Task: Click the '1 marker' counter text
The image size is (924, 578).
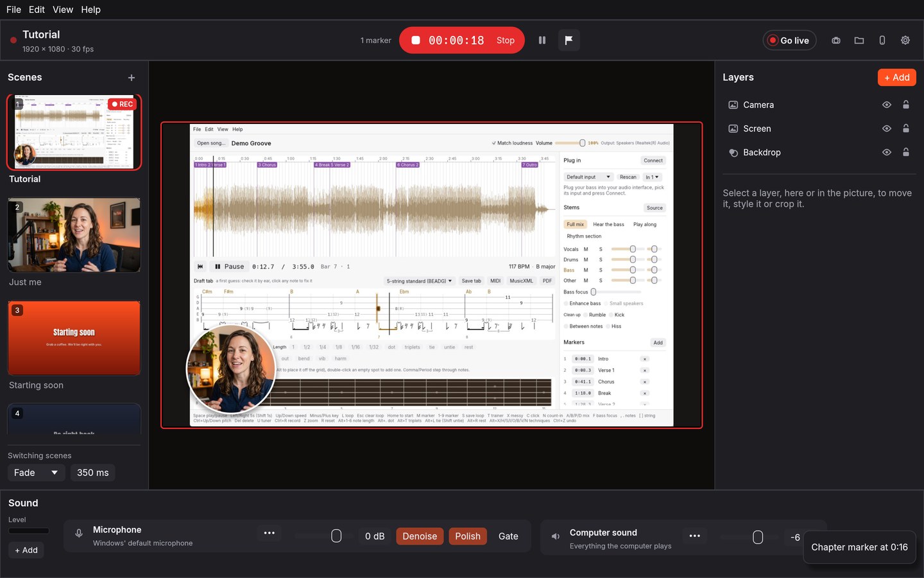Action: coord(375,40)
